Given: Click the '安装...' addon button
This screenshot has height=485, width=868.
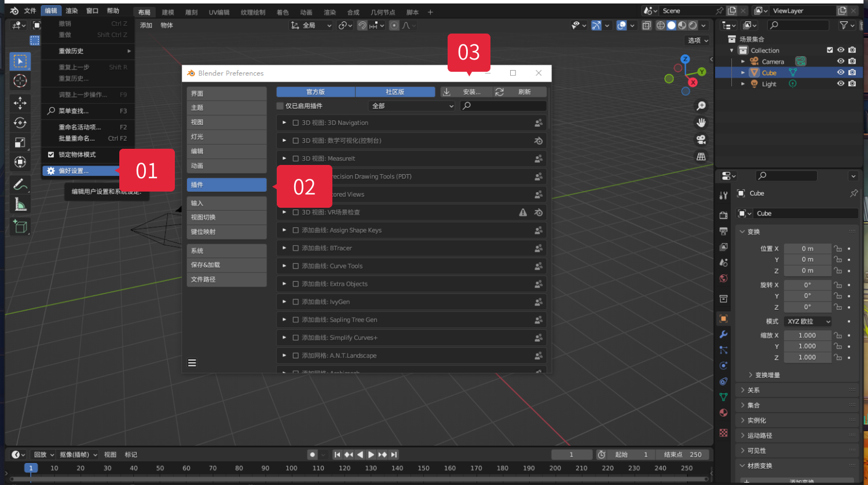Looking at the screenshot, I should pos(466,92).
